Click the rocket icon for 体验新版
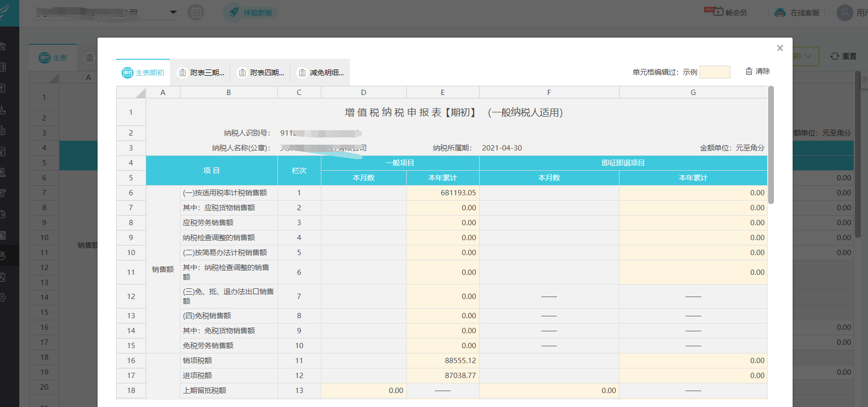 click(x=234, y=13)
